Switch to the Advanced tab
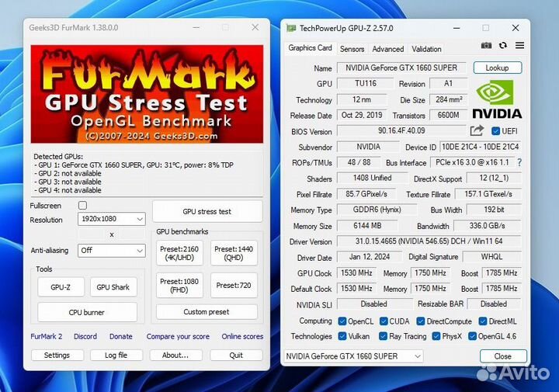Image resolution: width=559 pixels, height=392 pixels. click(x=388, y=49)
